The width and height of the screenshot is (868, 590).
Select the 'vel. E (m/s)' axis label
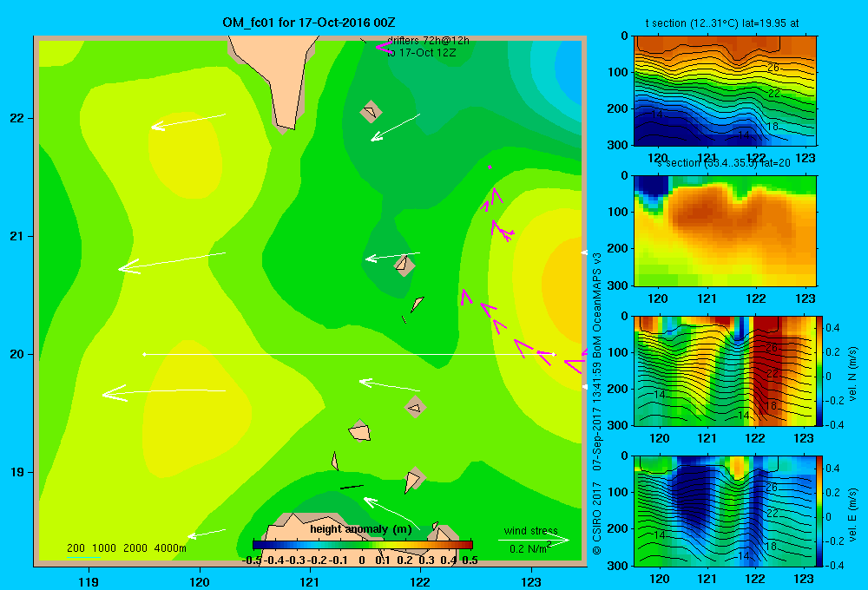[853, 515]
